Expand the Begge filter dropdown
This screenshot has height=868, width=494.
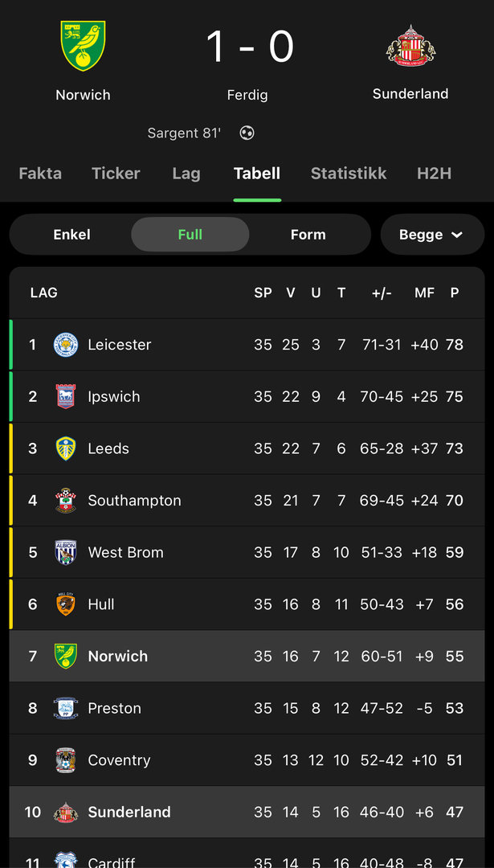click(431, 235)
